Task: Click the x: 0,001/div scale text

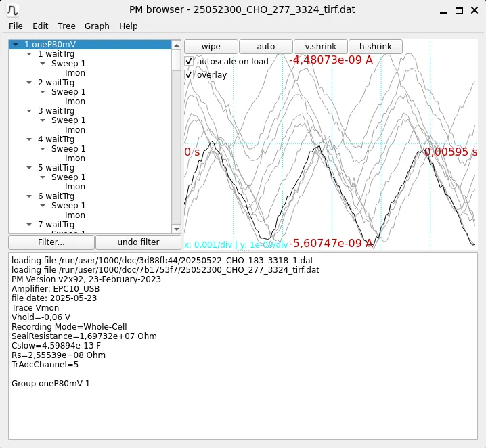Action: click(208, 245)
